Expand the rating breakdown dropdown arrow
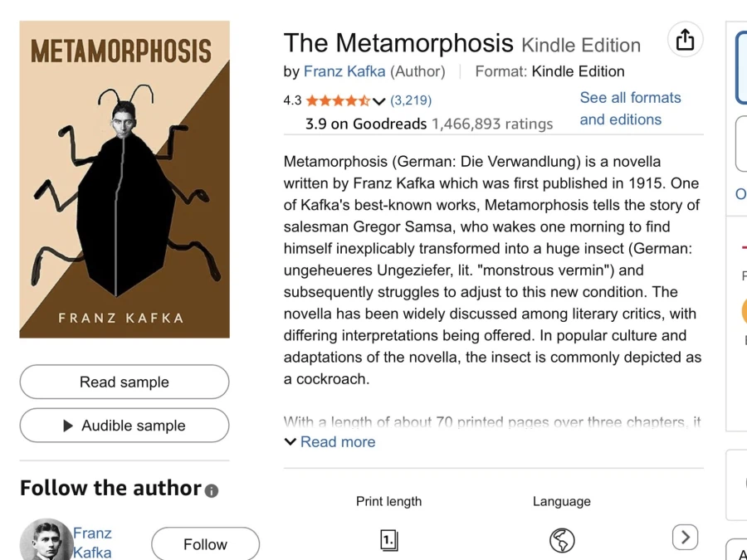This screenshot has width=747, height=560. click(x=379, y=101)
